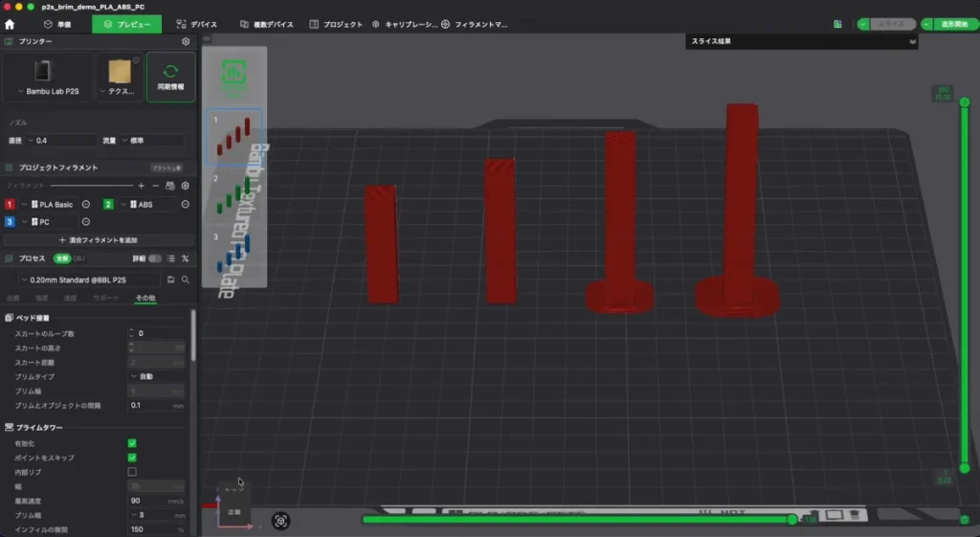Screen dimensions: 980x537
Task: Select the サポート settings tab
Action: point(105,299)
